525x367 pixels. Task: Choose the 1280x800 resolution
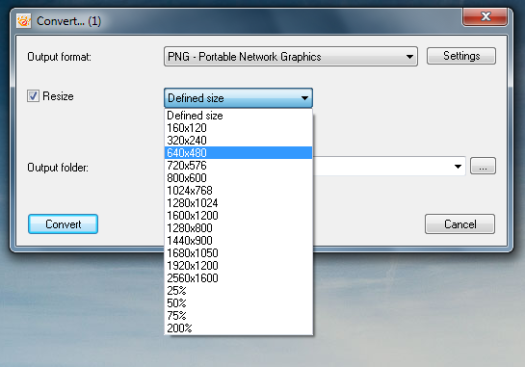point(238,228)
